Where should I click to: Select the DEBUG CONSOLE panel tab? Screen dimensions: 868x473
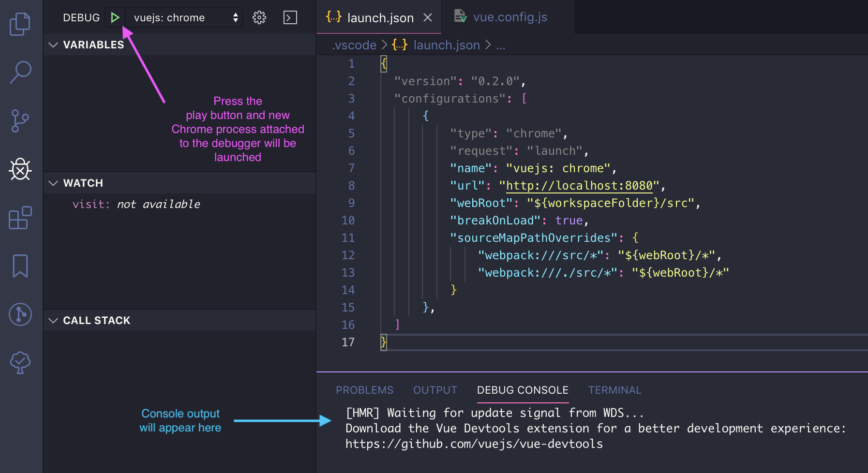(523, 390)
